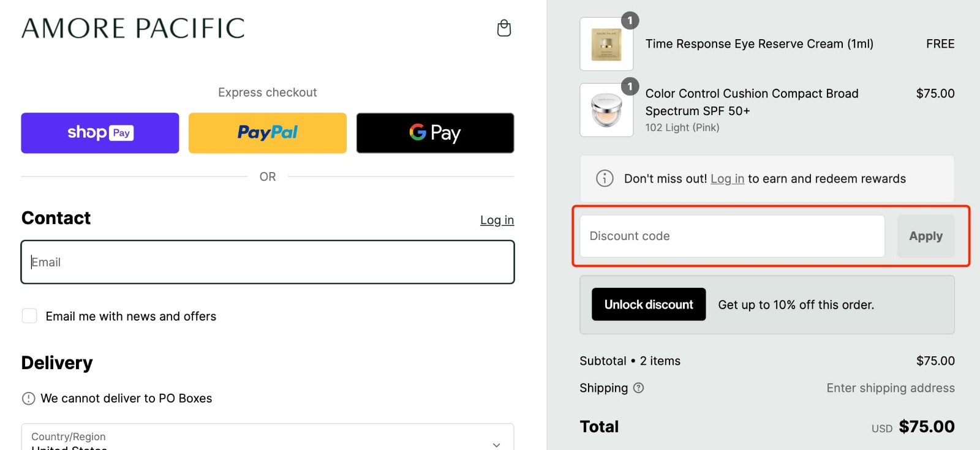Click the Eye Reserve Cream product thumbnail
Screen dimensions: 980x450
pos(606,43)
